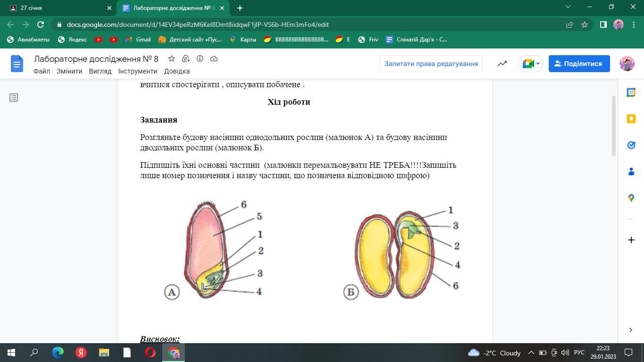Toggle the browser side panel
Image resolution: width=644 pixels, height=362 pixels.
coord(603,25)
